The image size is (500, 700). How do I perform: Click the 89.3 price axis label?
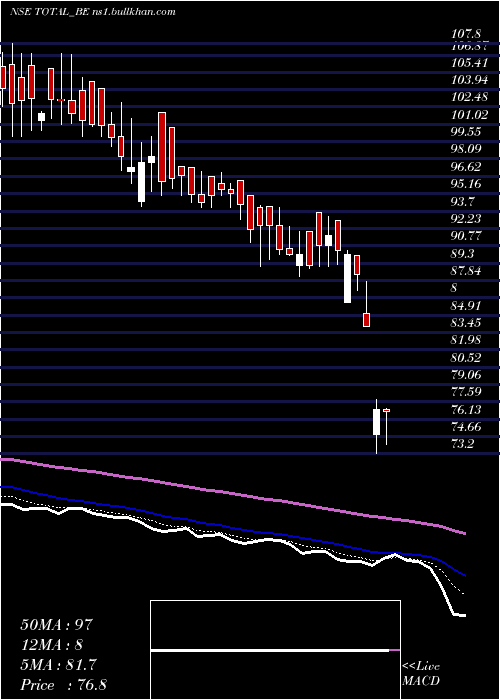click(463, 253)
